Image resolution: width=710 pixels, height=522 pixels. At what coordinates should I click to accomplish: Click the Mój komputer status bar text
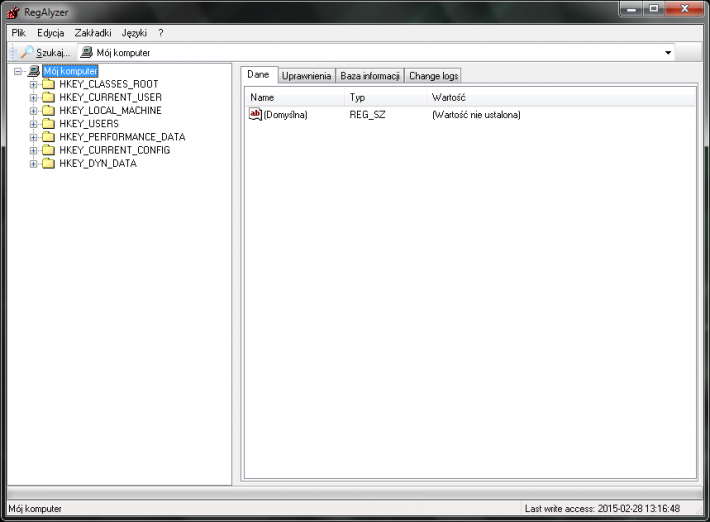tap(35, 508)
